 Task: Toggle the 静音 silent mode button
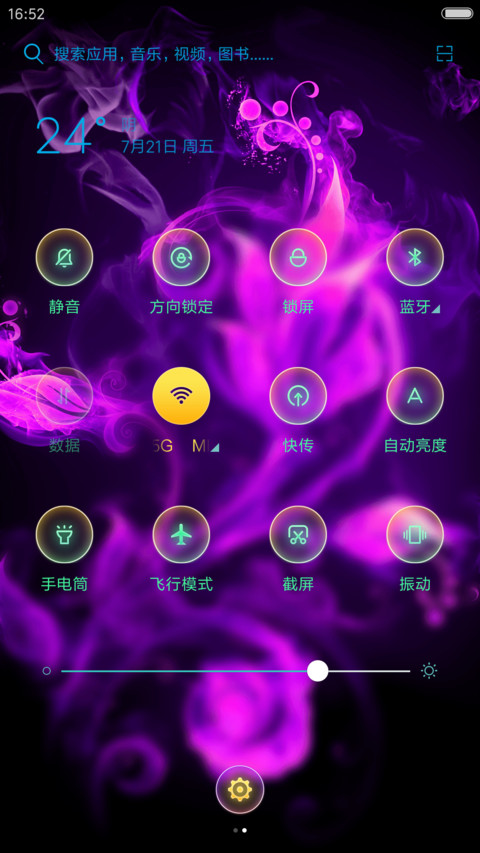click(64, 257)
